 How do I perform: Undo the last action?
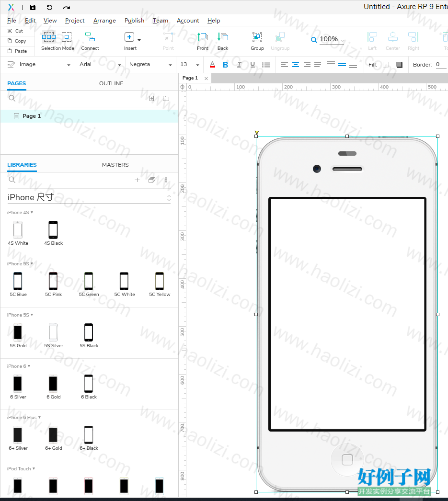(49, 7)
